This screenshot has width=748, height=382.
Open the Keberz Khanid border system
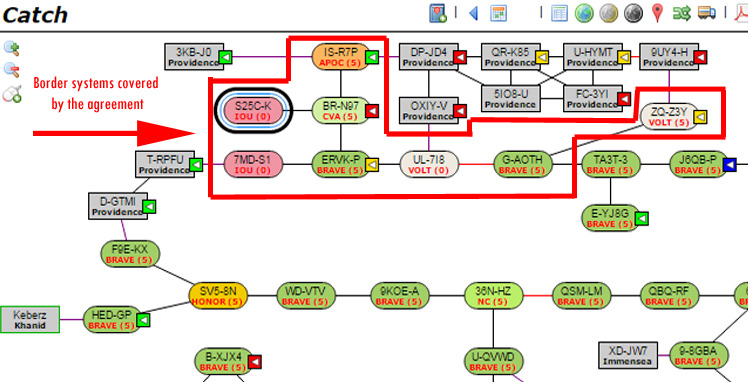pos(30,320)
